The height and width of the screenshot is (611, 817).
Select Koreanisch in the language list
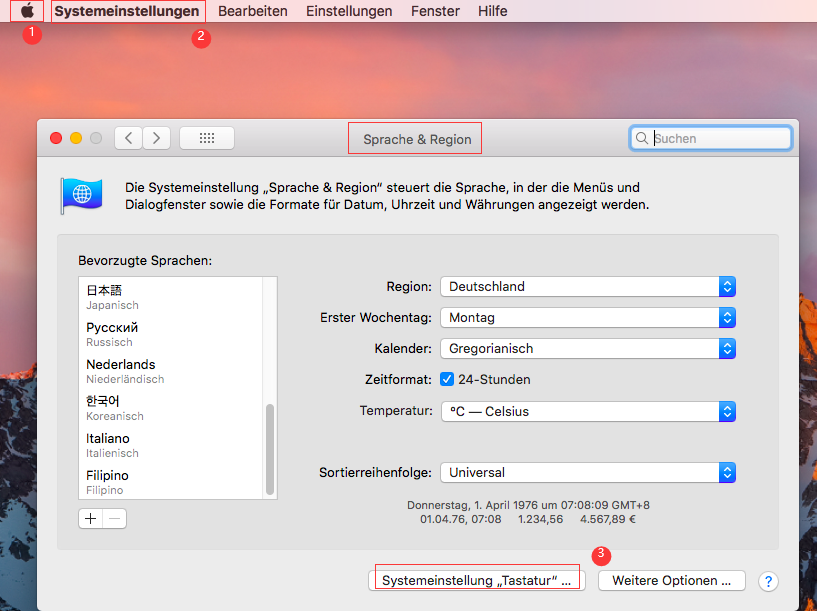[171, 408]
